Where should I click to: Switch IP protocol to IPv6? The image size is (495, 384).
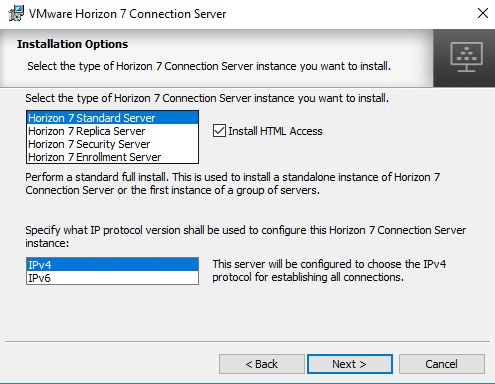pos(112,278)
